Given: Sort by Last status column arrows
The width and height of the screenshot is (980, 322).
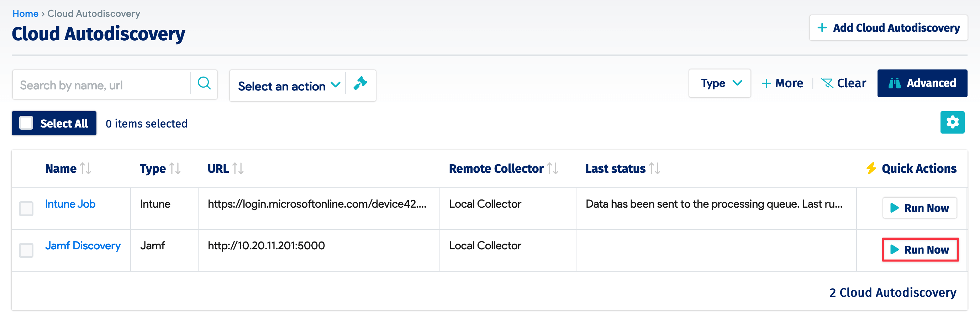Looking at the screenshot, I should click(654, 168).
